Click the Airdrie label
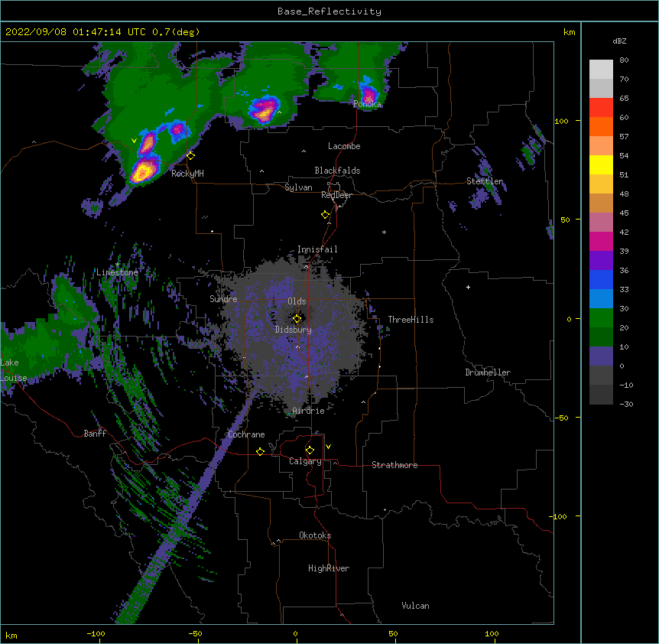The image size is (659, 644). [x=308, y=411]
